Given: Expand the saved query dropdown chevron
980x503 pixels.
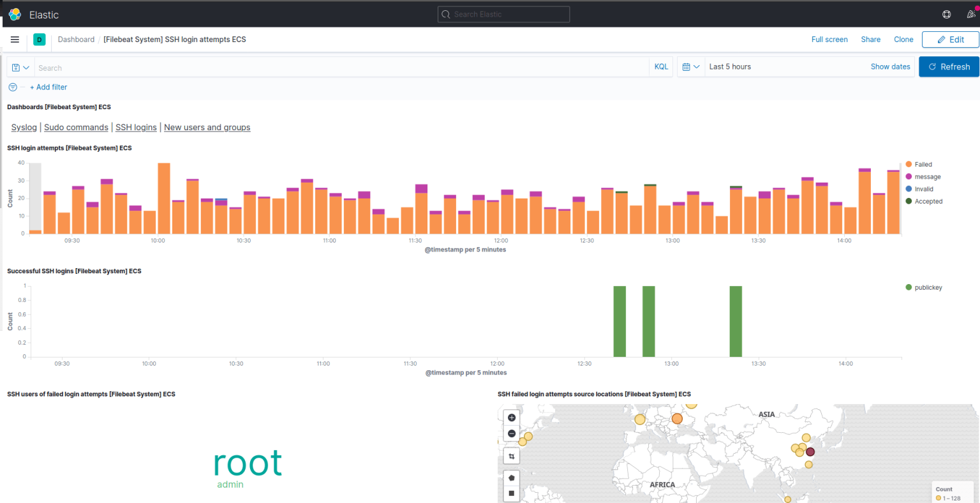Looking at the screenshot, I should (26, 67).
